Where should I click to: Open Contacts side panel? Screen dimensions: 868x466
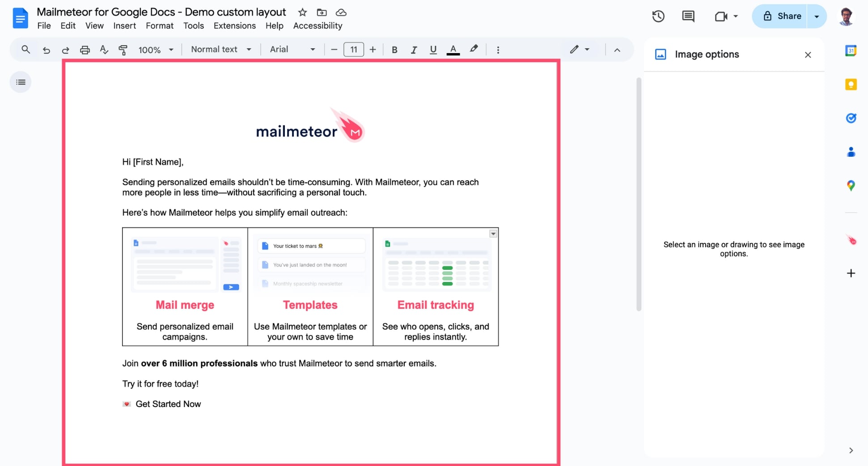851,152
